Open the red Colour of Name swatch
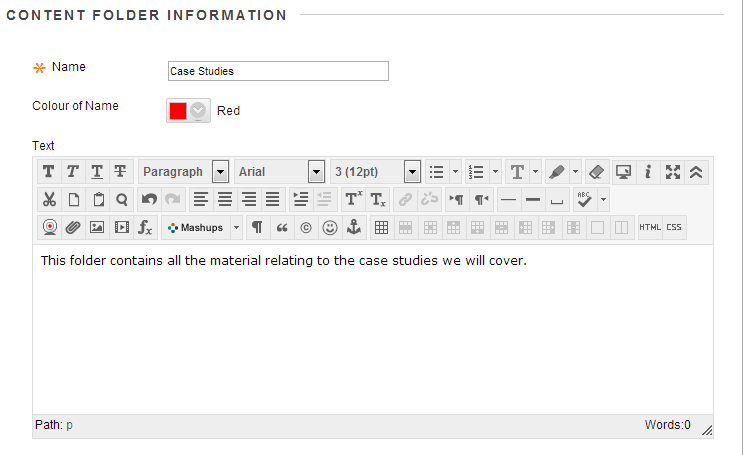Viewport: 743px width, 455px height. click(x=188, y=111)
